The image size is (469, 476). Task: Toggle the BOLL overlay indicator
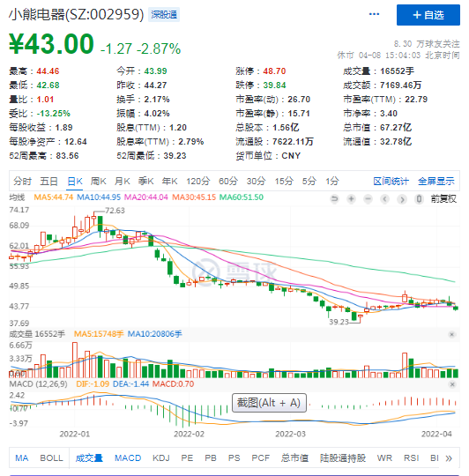51,457
